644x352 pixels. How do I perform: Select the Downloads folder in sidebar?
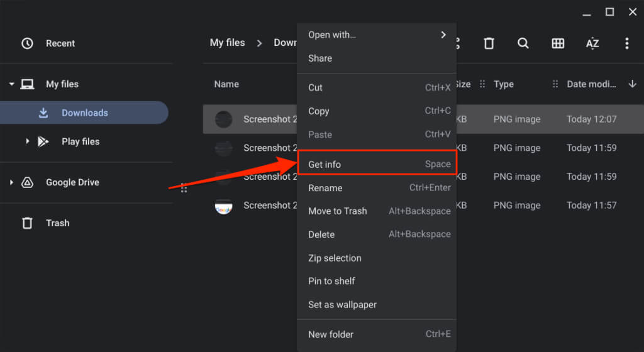[84, 113]
